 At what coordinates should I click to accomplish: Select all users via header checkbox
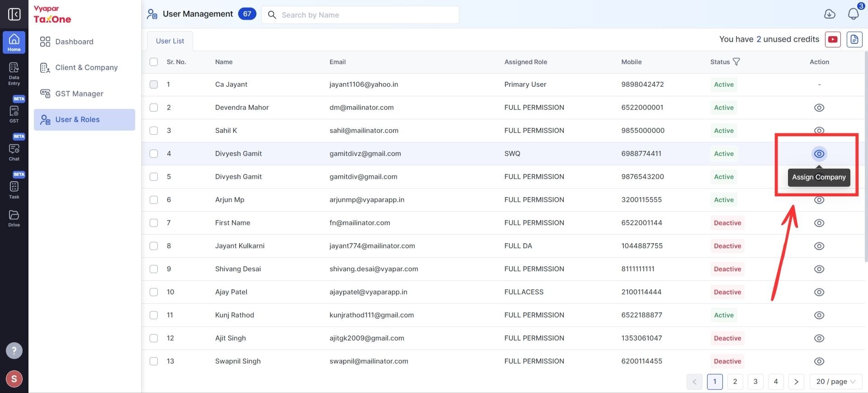tap(154, 62)
